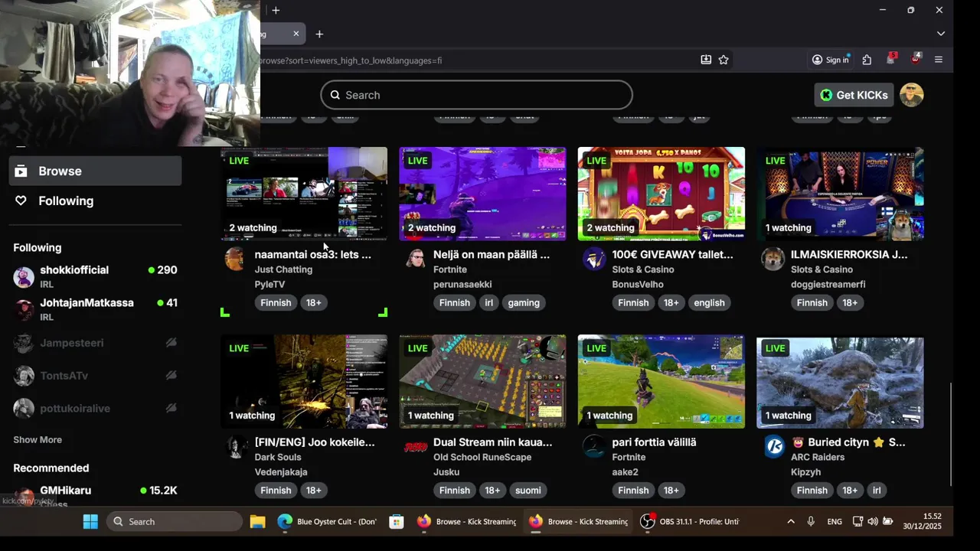Open the Firefox hamburger application menu
This screenshot has width=980, height=551.
939,60
